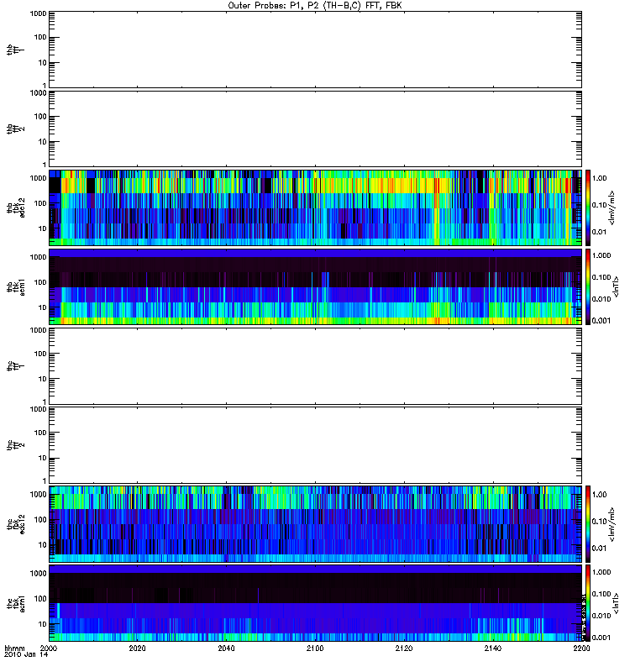Viewport: 630px width, 672px height.
Task: Click the 2200 time axis label
Action: (x=581, y=648)
